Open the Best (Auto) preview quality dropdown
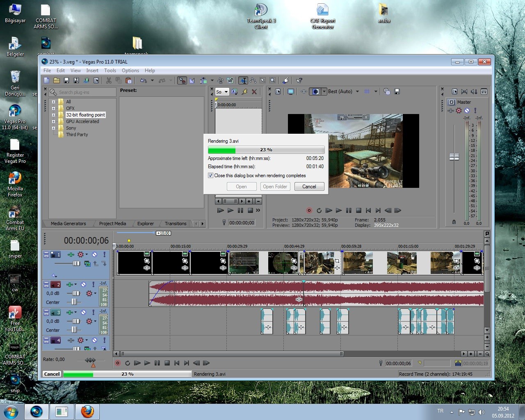 [x=357, y=91]
